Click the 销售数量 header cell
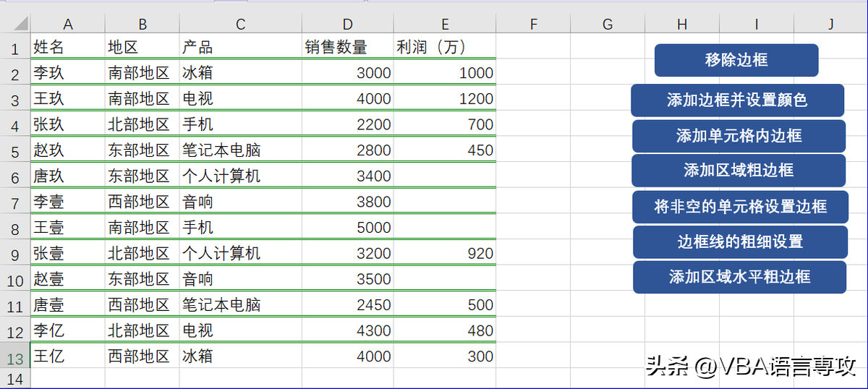Viewport: 868px width, 389px height. click(x=347, y=48)
